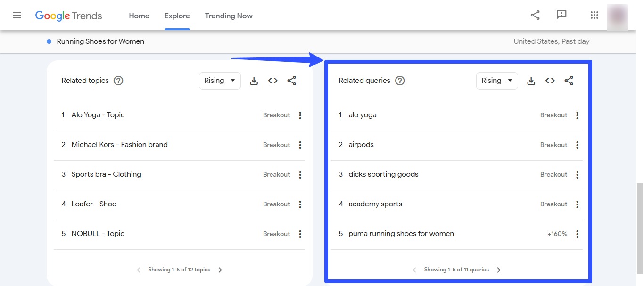Image resolution: width=644 pixels, height=286 pixels.
Task: Go to next page of related queries
Action: coord(499,270)
